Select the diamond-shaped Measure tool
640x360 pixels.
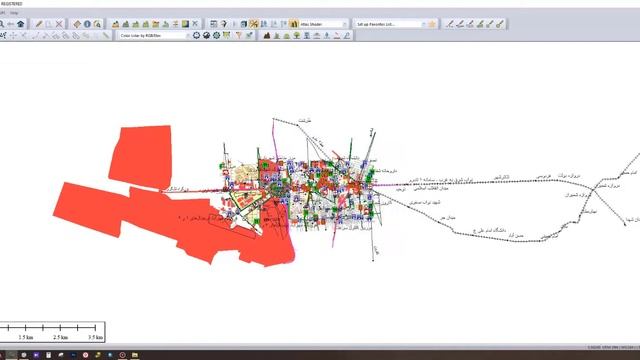pos(77,24)
